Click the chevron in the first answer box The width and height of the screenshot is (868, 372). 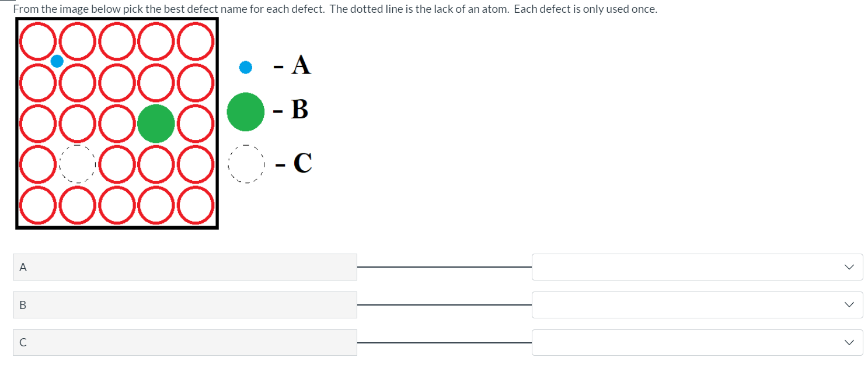tap(848, 266)
